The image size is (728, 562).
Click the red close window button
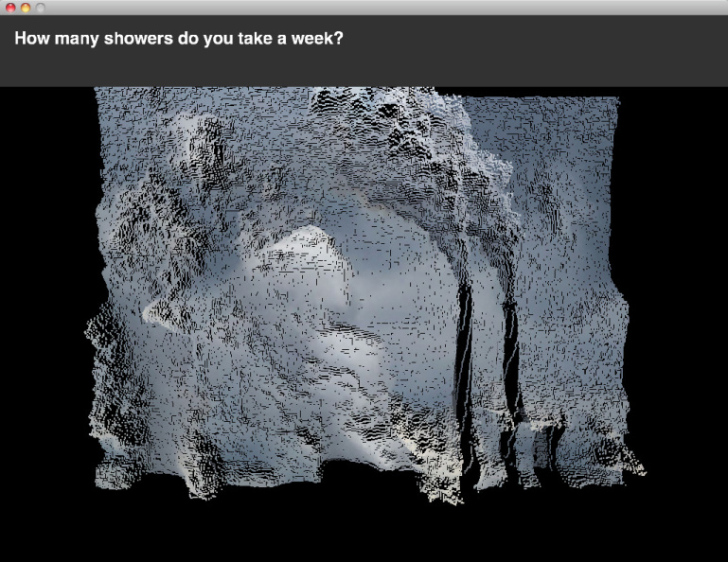[10, 8]
